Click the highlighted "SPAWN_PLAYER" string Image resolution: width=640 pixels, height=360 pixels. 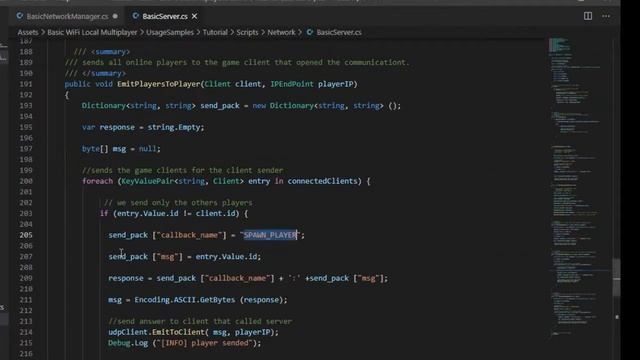[x=270, y=235]
